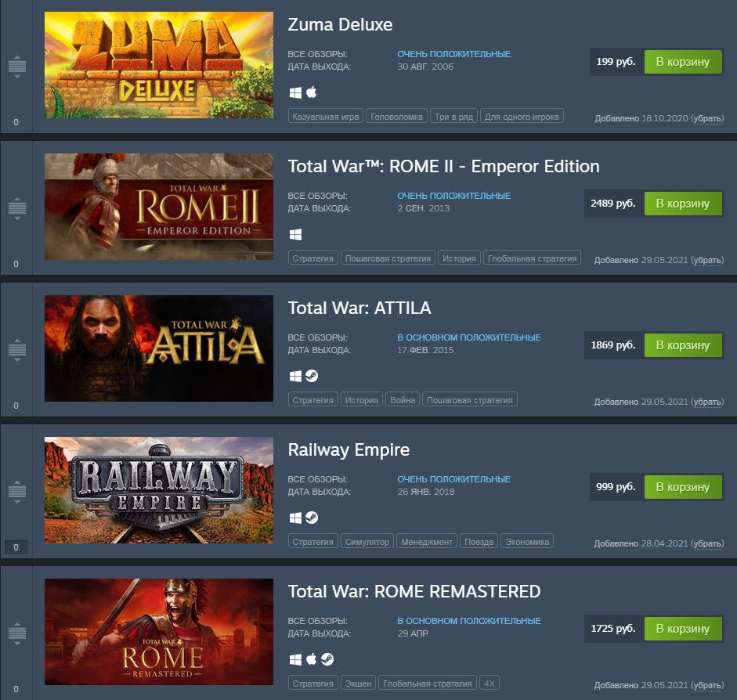This screenshot has height=700, width=737.
Task: Open the Total War: ROME II title link
Action: pyautogui.click(x=444, y=166)
